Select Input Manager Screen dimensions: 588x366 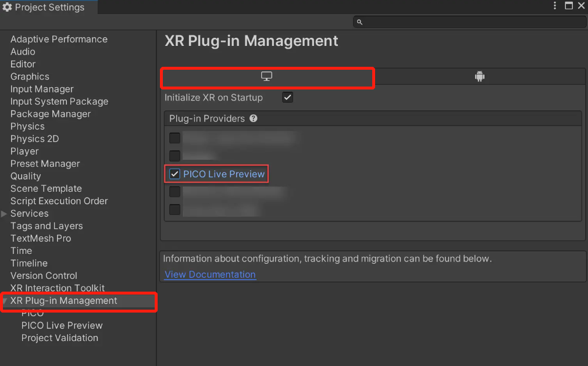(x=42, y=89)
